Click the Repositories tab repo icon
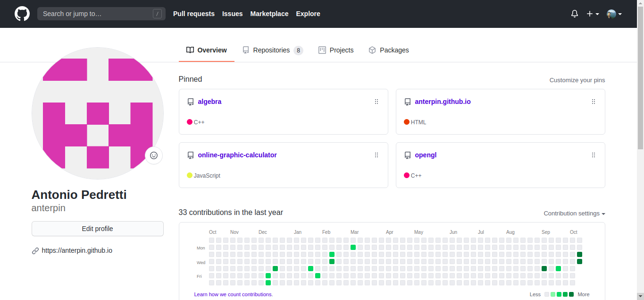Viewport: 644px width, 300px height. pos(246,50)
